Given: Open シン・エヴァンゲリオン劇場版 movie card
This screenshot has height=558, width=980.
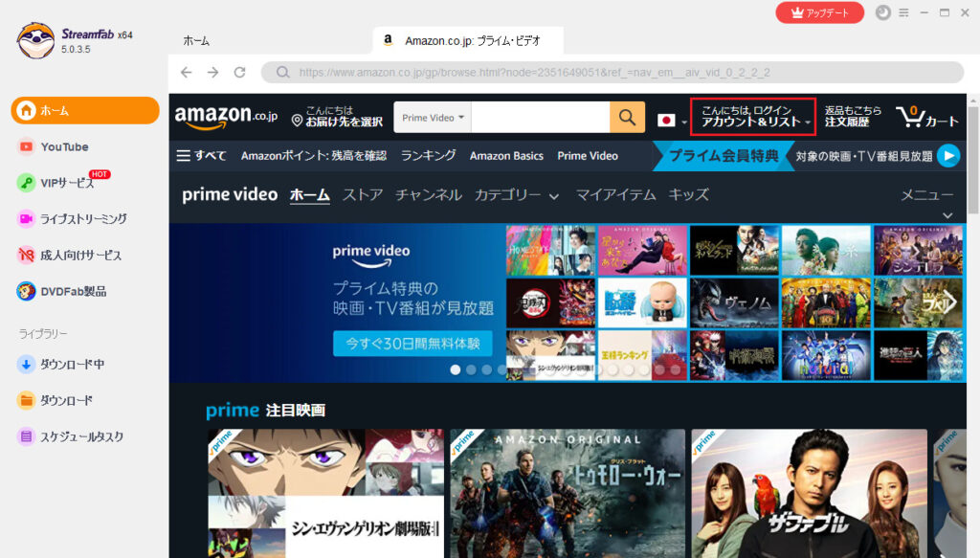Looking at the screenshot, I should (x=325, y=493).
